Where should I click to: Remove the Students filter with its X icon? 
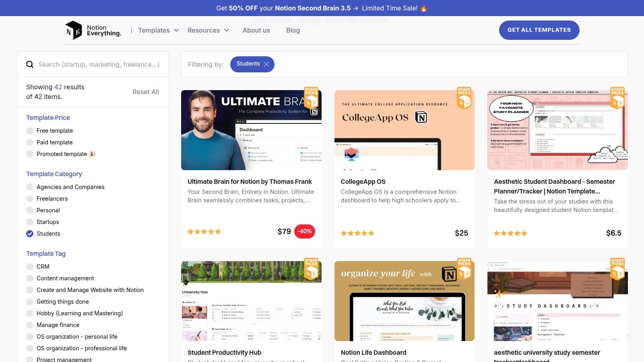tap(266, 64)
